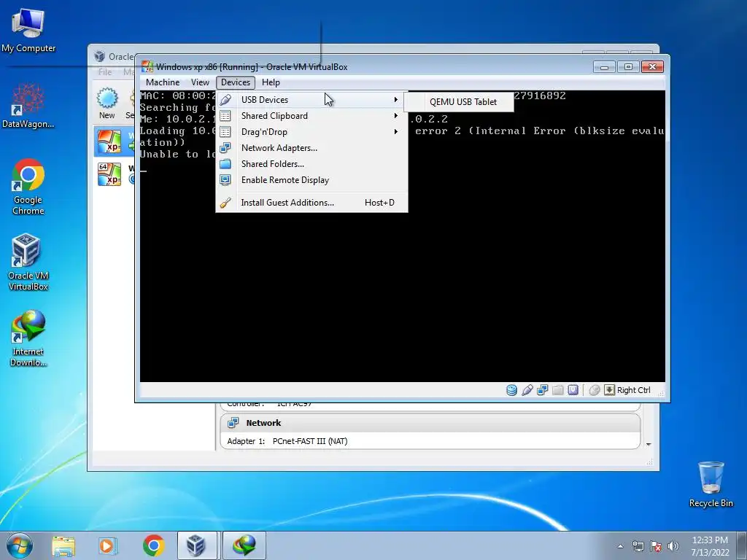Image resolution: width=747 pixels, height=560 pixels.
Task: Expand the USB Devices submenu
Action: 311,99
